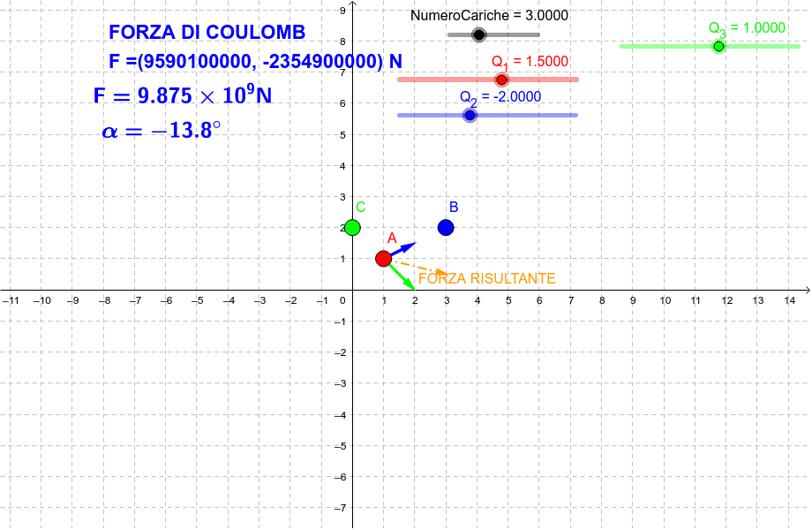Click the point label C
The width and height of the screenshot is (812, 530).
[x=361, y=208]
